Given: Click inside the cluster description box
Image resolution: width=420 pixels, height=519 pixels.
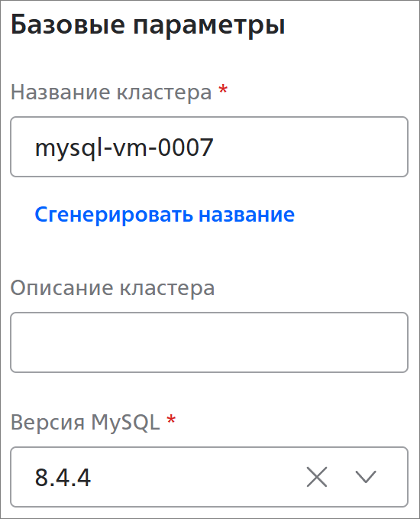Looking at the screenshot, I should pos(209,342).
